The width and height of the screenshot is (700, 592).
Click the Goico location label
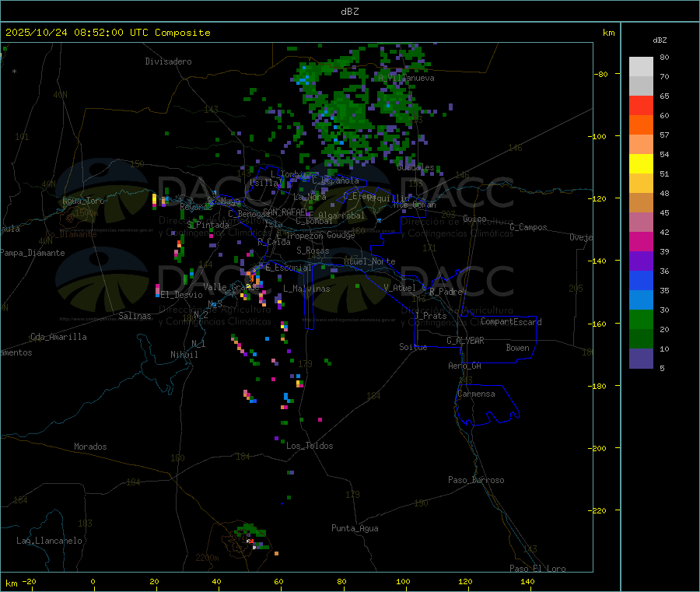[x=474, y=219]
